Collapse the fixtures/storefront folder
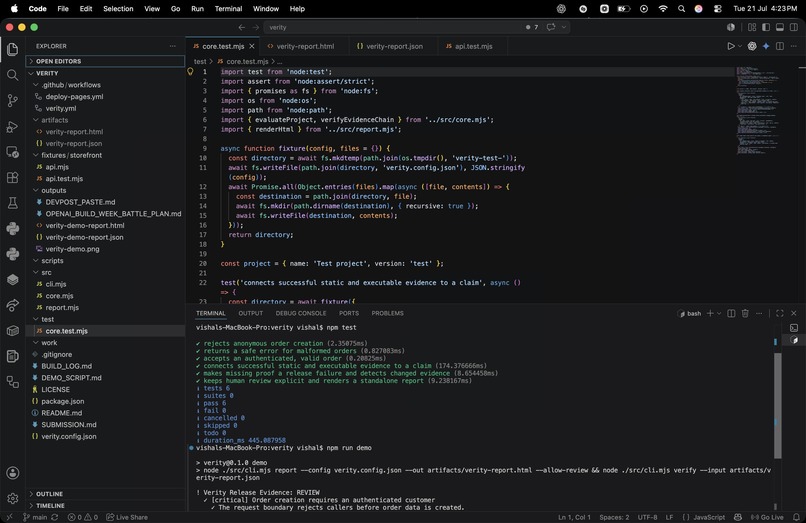 point(105,155)
